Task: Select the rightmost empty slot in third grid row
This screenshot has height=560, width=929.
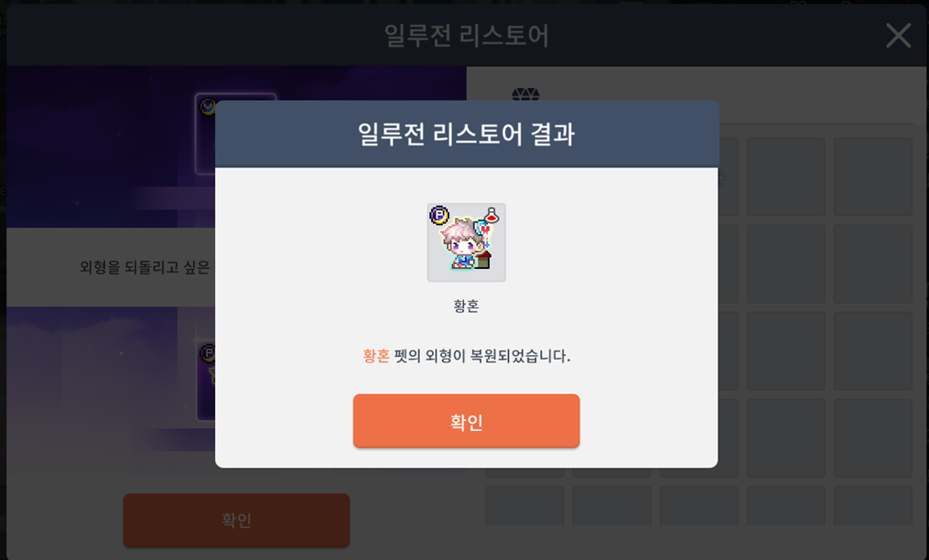Action: 873,350
